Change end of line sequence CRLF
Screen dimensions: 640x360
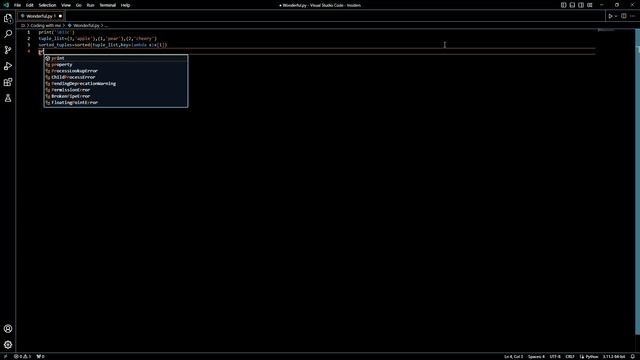point(570,356)
